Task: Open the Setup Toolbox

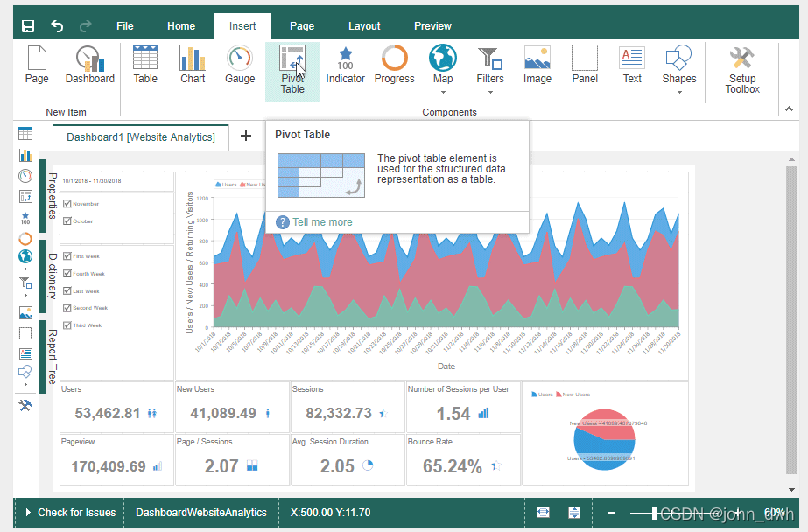Action: point(741,64)
